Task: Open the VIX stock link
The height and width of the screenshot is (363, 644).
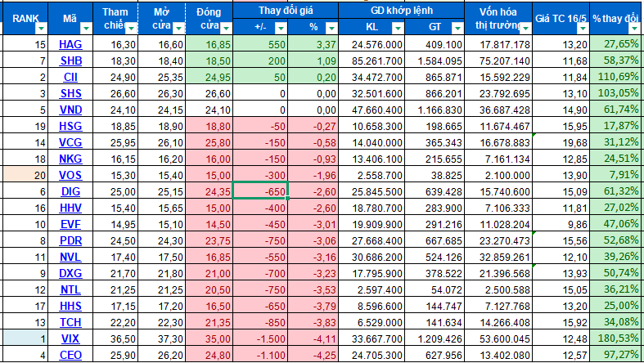Action: point(70,338)
